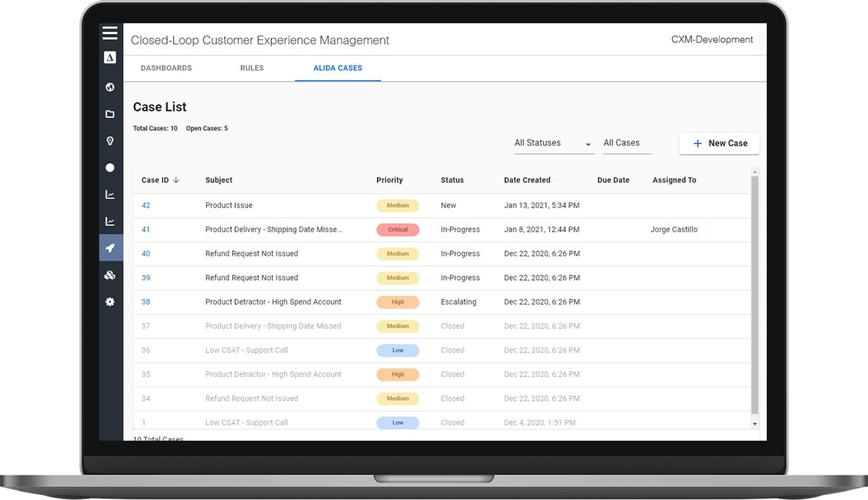Open the All Statuses dropdown
The width and height of the screenshot is (868, 500).
click(x=554, y=143)
